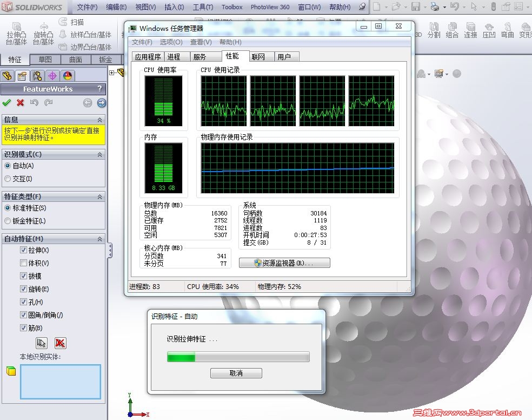
Task: Open the Undo dropdown arrow in the top toolbar
Action: click(x=464, y=7)
